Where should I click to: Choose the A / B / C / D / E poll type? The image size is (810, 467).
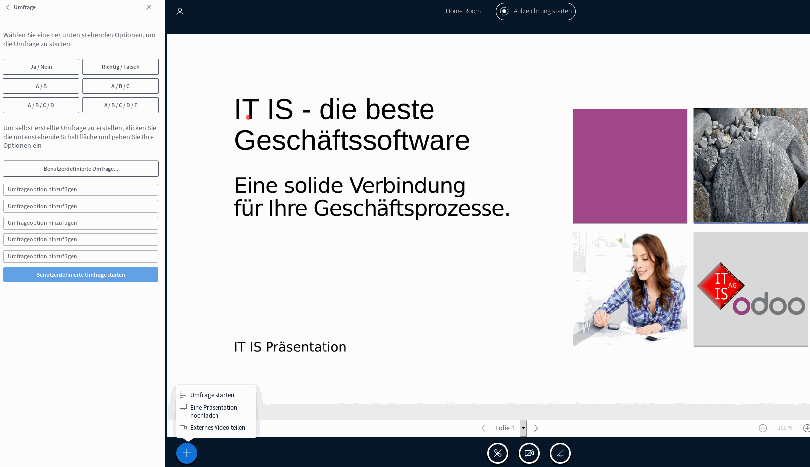click(x=120, y=105)
